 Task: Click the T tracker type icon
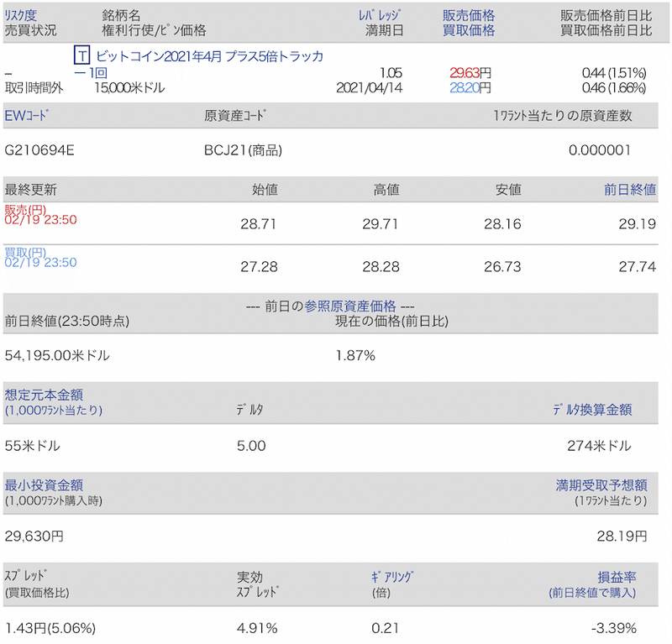pos(80,55)
